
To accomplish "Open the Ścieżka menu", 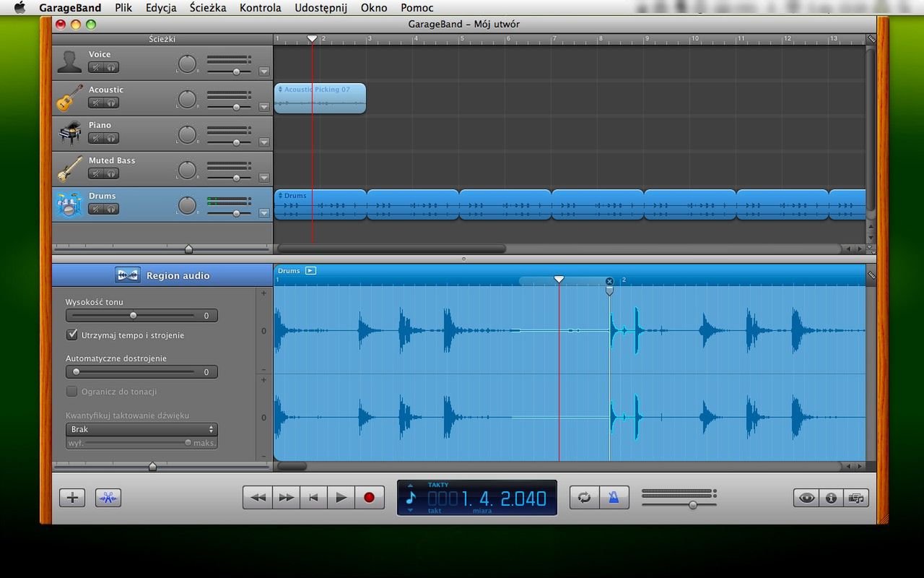I will (x=208, y=8).
